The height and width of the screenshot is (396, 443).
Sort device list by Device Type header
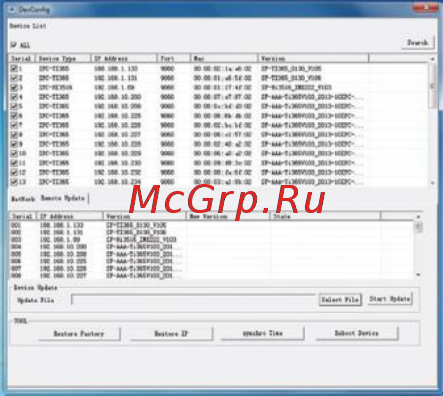(63, 59)
